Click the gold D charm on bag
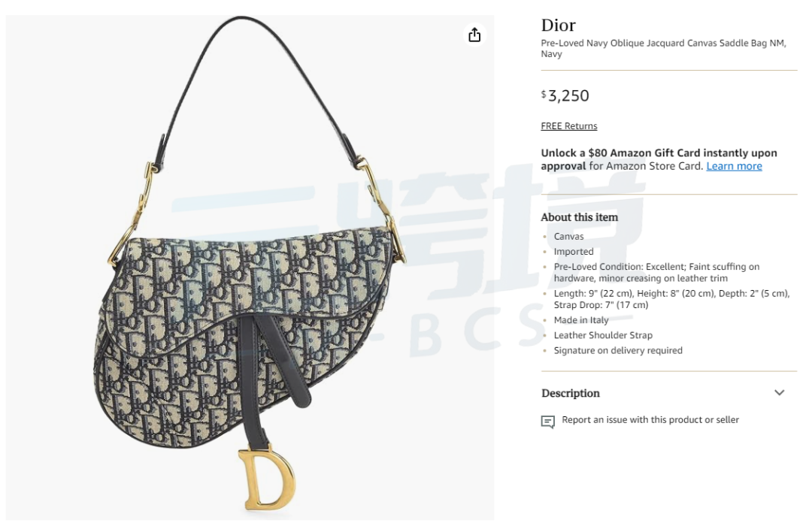This screenshot has height=526, width=812. [x=267, y=479]
